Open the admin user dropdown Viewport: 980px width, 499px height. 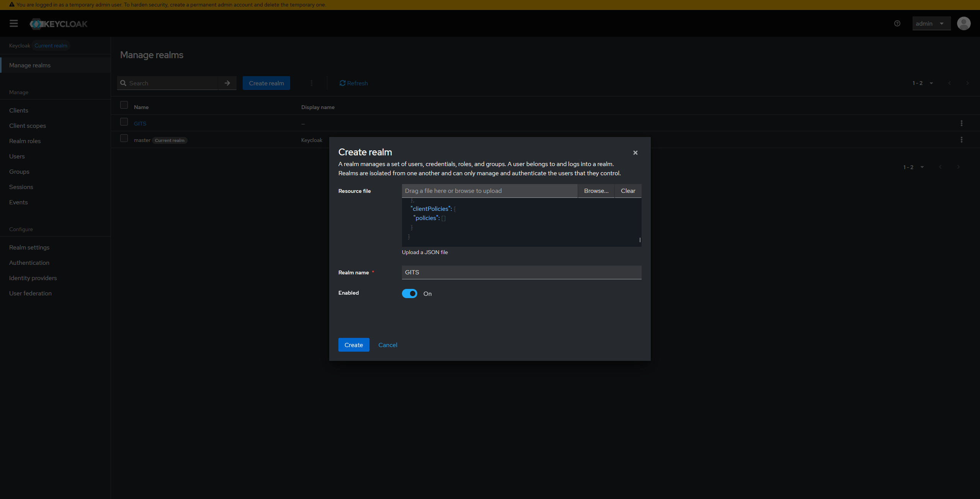(931, 23)
